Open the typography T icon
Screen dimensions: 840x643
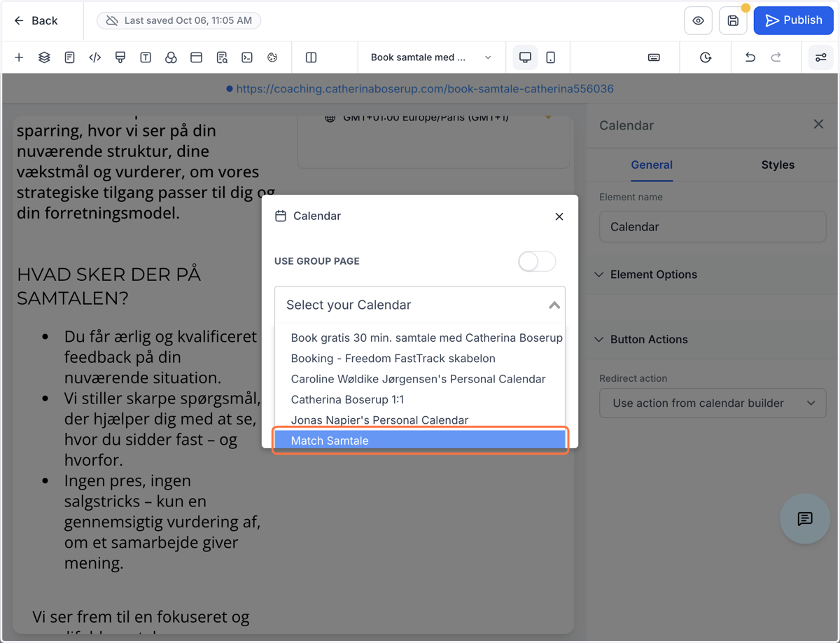click(x=146, y=57)
